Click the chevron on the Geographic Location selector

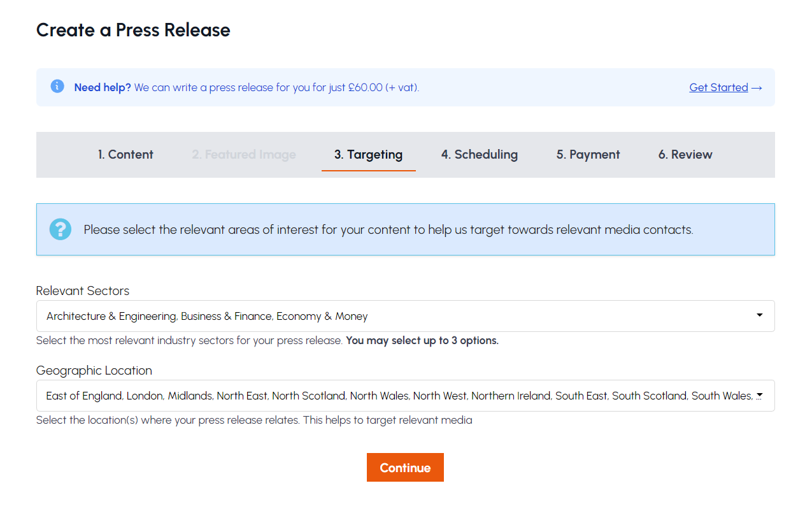pyautogui.click(x=760, y=395)
